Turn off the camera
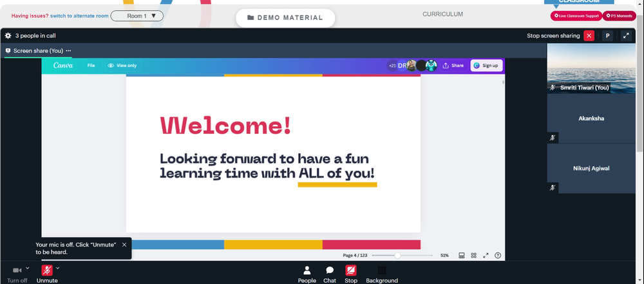 point(17,274)
